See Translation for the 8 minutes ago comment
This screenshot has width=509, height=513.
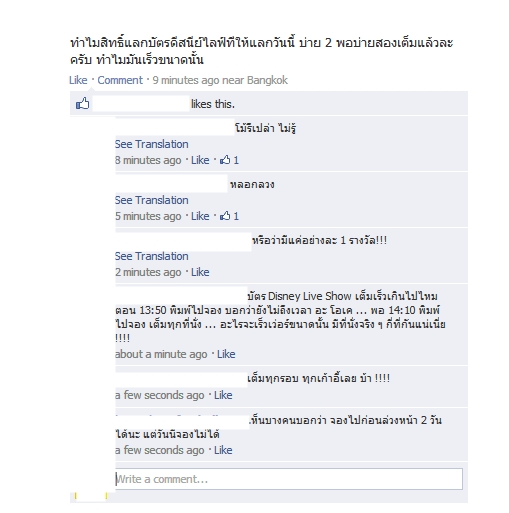click(152, 144)
